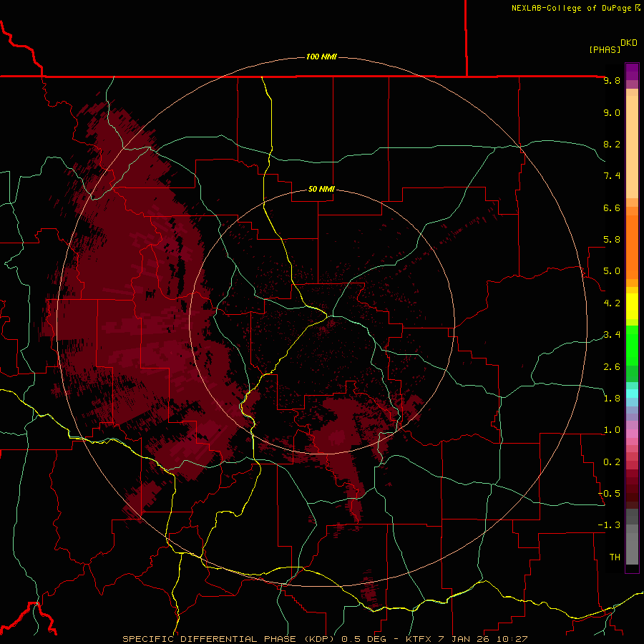Screen dimensions: 644x644
Task: Pick the yellow segment of the color bar
Action: 632,306
